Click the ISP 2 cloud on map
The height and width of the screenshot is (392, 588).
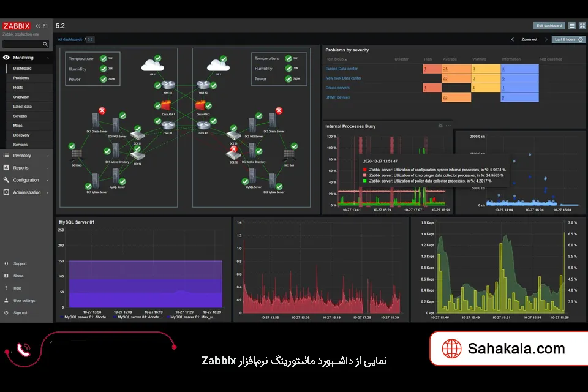coord(218,66)
